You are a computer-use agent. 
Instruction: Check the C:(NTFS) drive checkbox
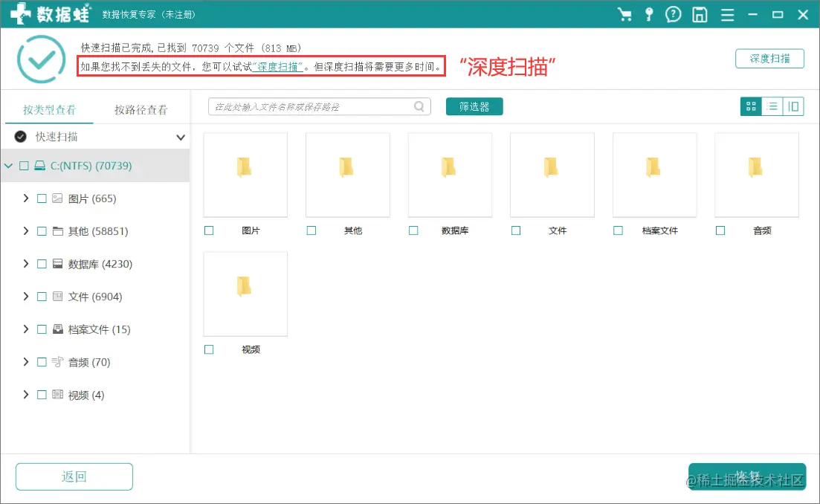coord(24,166)
